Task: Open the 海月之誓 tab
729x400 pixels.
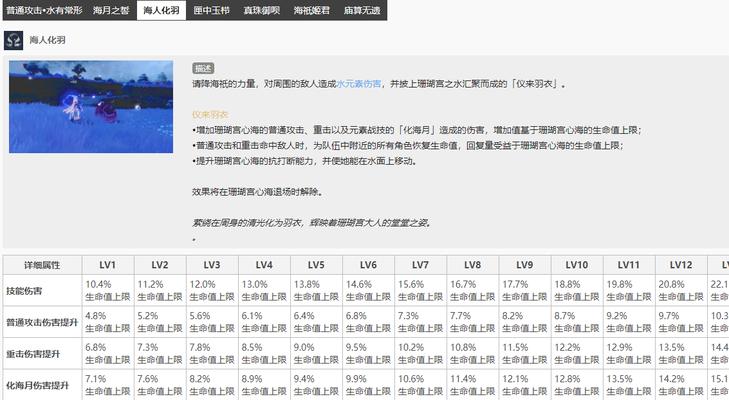Action: click(111, 10)
